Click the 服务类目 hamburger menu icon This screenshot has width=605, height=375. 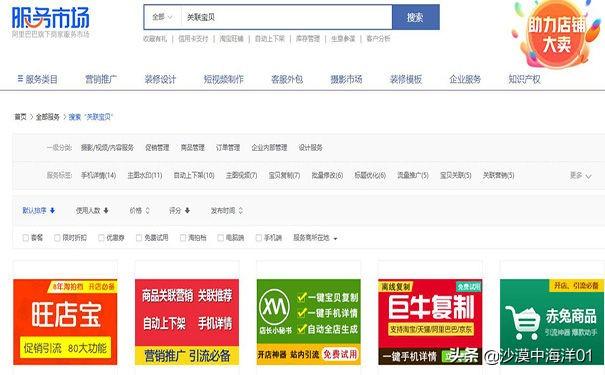[20, 79]
